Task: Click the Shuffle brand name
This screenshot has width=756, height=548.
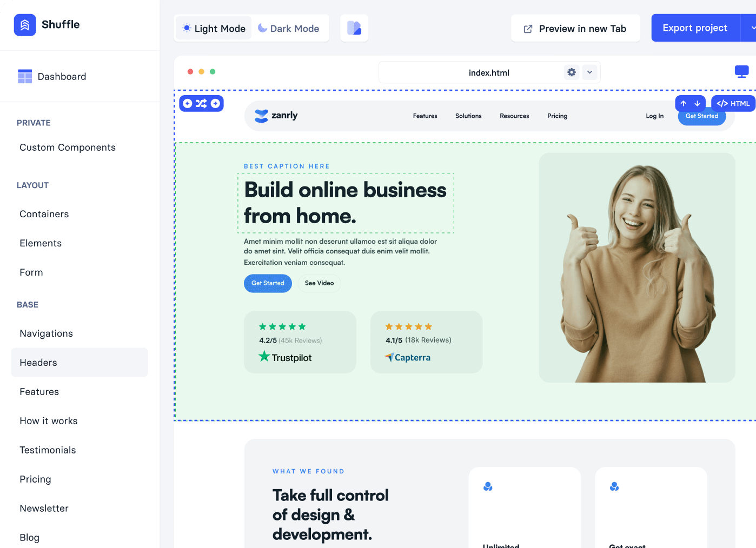Action: click(x=61, y=24)
